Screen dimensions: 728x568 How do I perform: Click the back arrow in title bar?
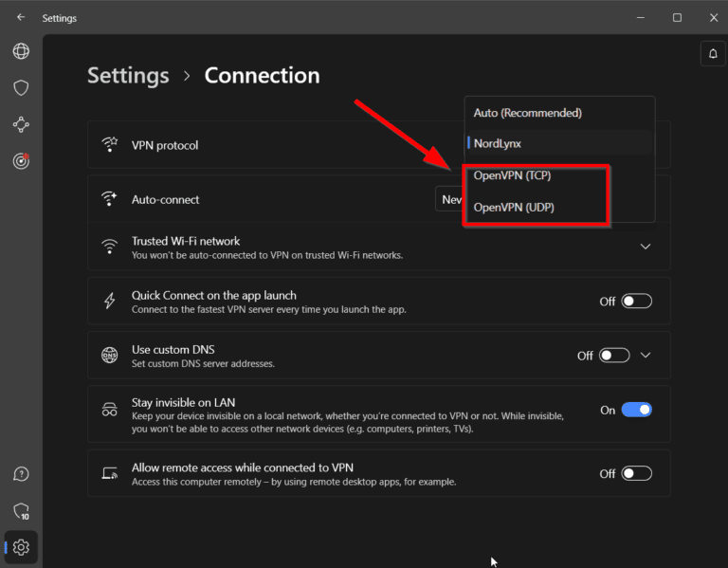21,17
